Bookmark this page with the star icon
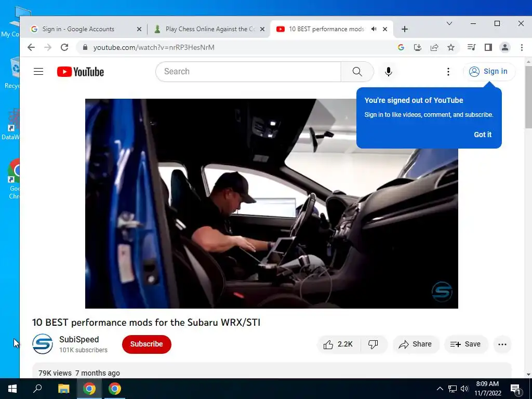 451,47
